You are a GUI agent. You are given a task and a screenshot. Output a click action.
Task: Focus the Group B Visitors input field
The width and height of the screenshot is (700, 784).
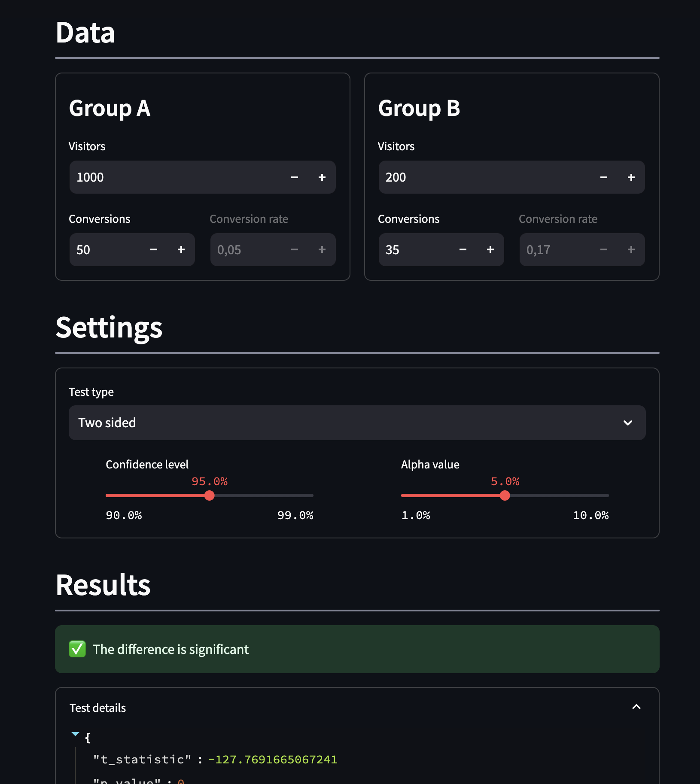(485, 177)
